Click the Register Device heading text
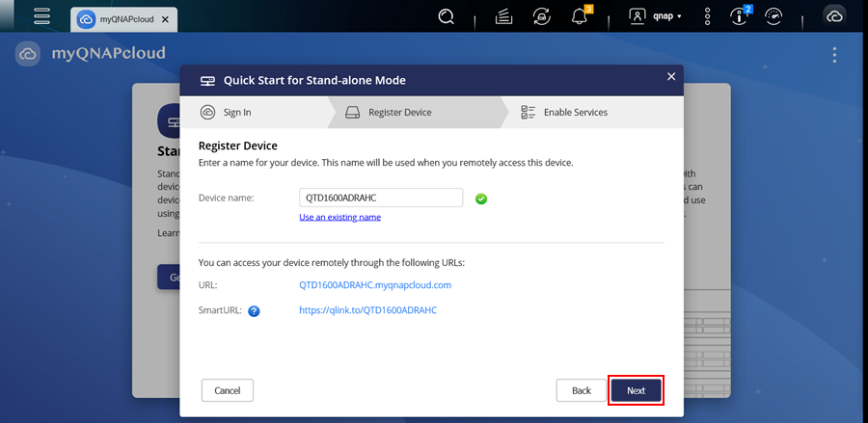868x423 pixels. [x=238, y=145]
